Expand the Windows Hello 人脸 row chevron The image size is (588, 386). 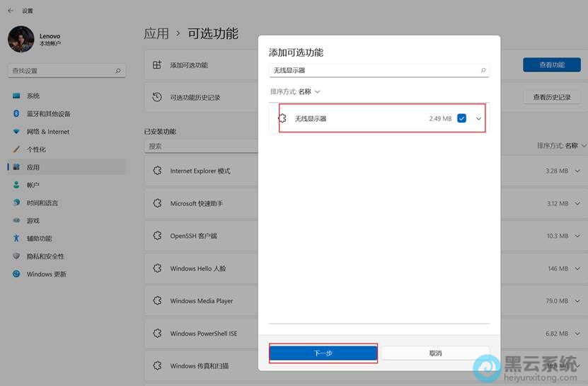(x=577, y=268)
